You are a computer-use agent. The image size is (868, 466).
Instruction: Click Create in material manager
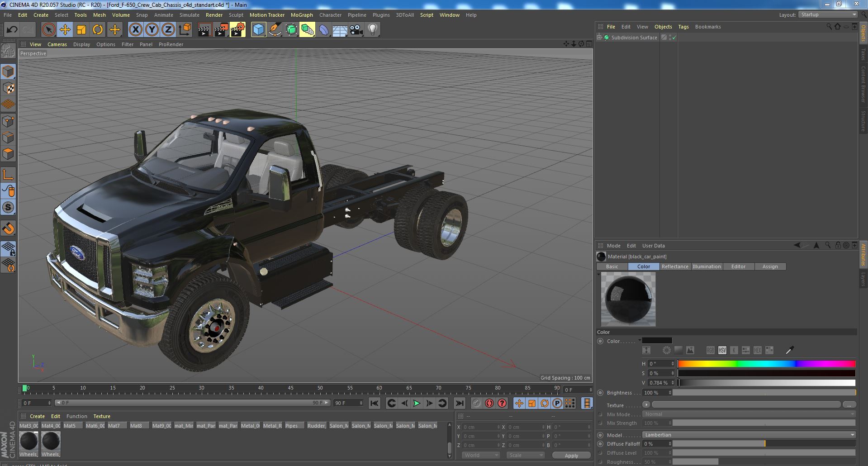click(37, 416)
